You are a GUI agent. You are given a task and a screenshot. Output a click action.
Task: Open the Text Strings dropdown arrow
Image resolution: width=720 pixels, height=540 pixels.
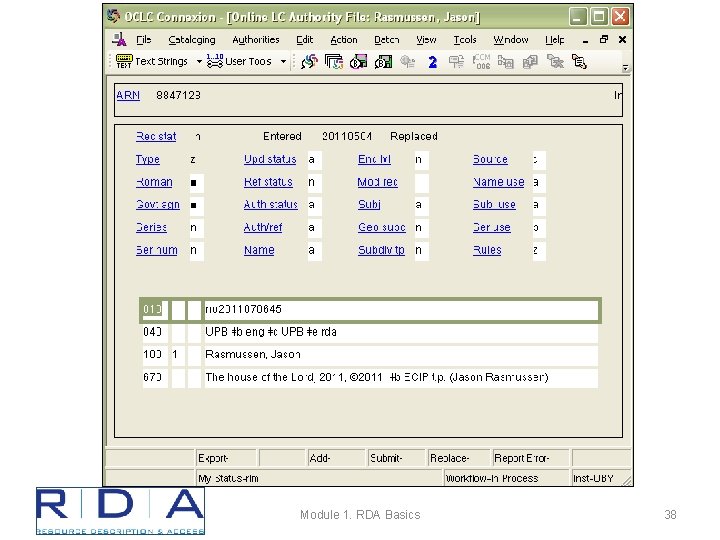click(x=199, y=61)
